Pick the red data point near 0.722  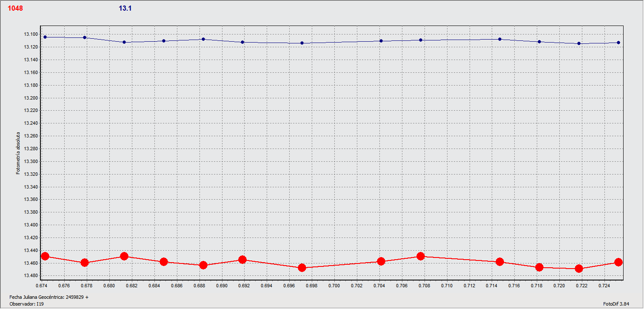(578, 269)
